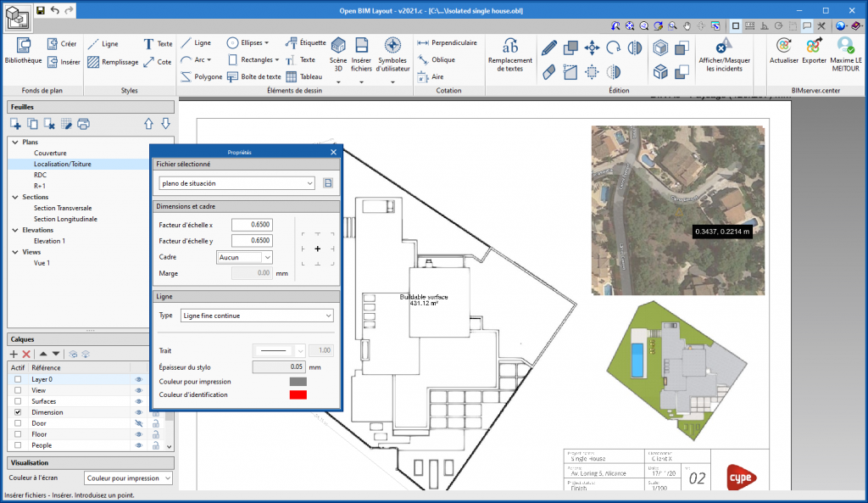Image resolution: width=868 pixels, height=503 pixels.
Task: Select the Insérer fichiers tool
Action: pos(361,53)
